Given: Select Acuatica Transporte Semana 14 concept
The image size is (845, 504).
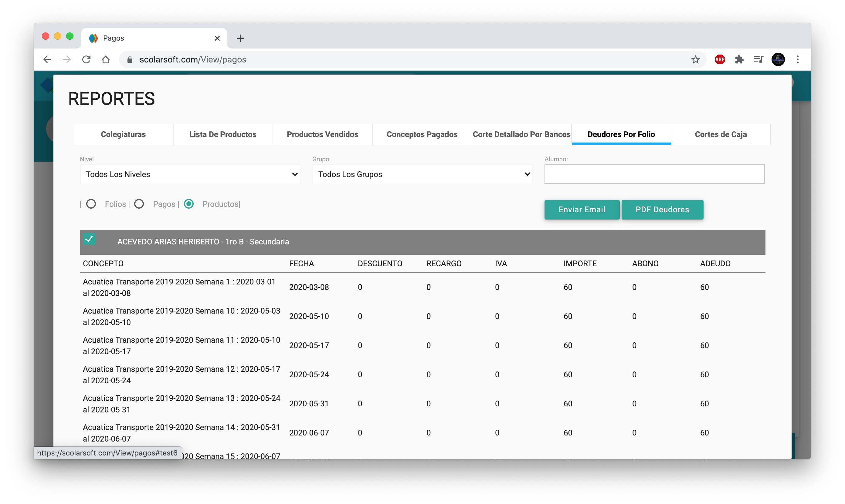Looking at the screenshot, I should 182,433.
